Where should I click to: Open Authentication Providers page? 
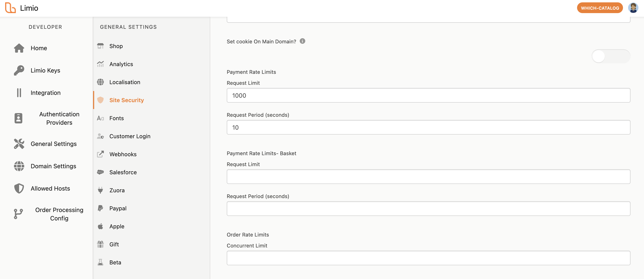(59, 118)
